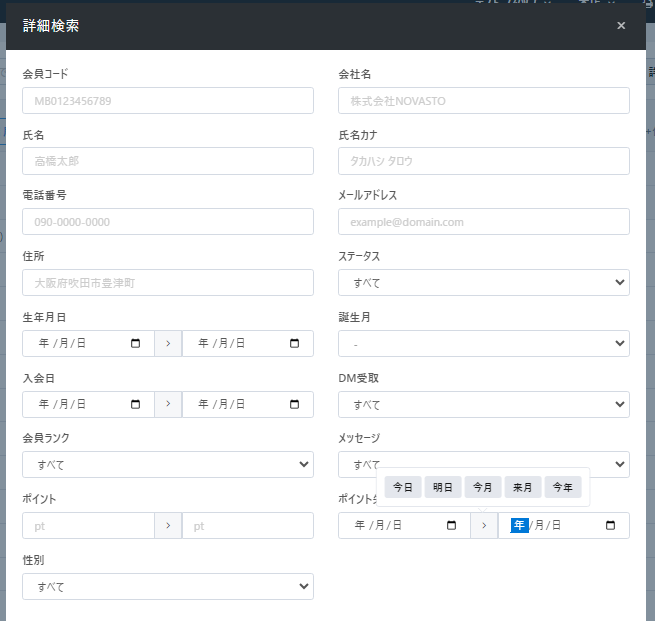Screen dimensions: 655x621
Task: Focus the 電話番号 input field
Action: coord(168,222)
